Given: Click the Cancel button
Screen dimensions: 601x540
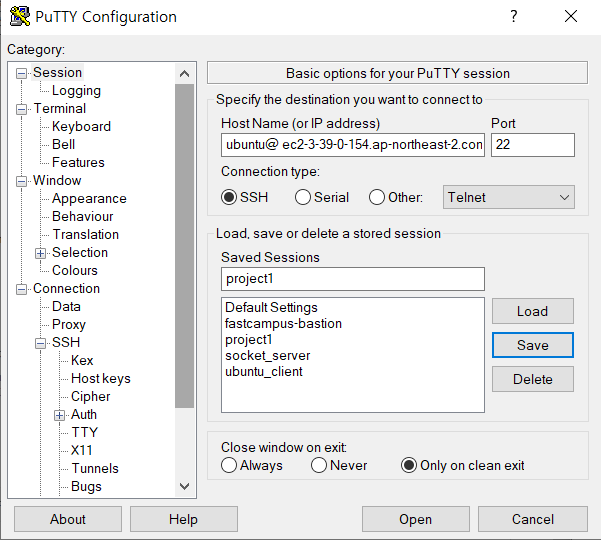Looking at the screenshot, I should pos(533,519).
